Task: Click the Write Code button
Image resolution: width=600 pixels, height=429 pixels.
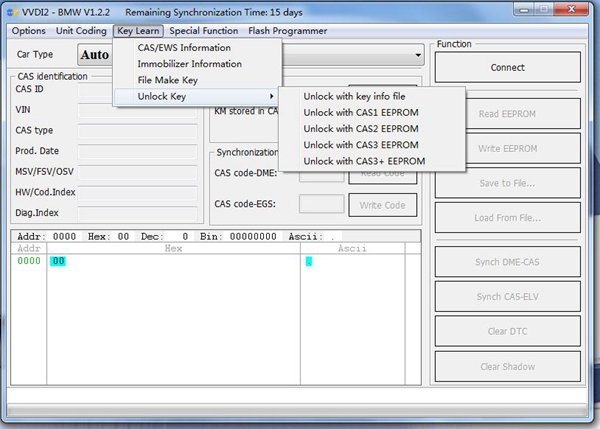Action: point(382,205)
